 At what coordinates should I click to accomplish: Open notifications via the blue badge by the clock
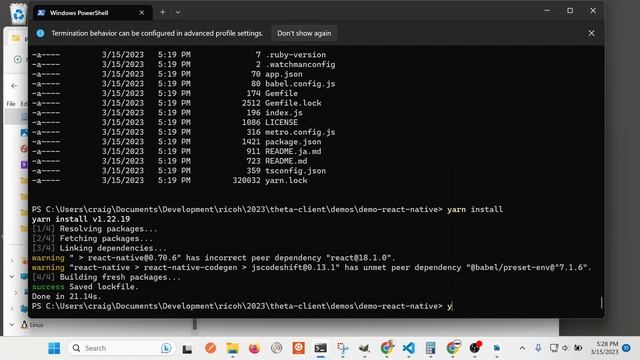click(x=627, y=348)
